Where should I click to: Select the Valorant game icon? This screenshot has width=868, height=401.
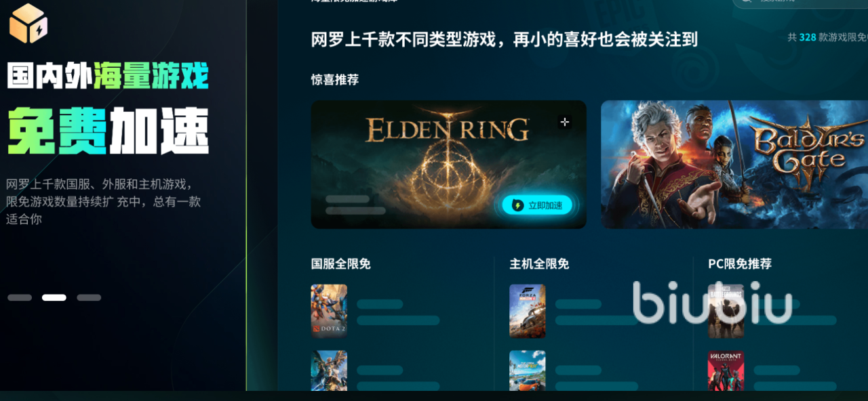(x=726, y=371)
